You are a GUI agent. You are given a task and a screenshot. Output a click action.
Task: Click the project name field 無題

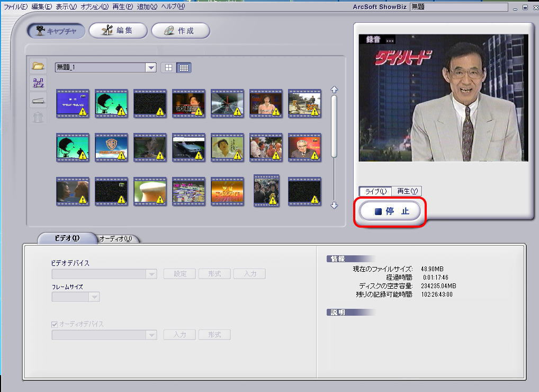459,7
